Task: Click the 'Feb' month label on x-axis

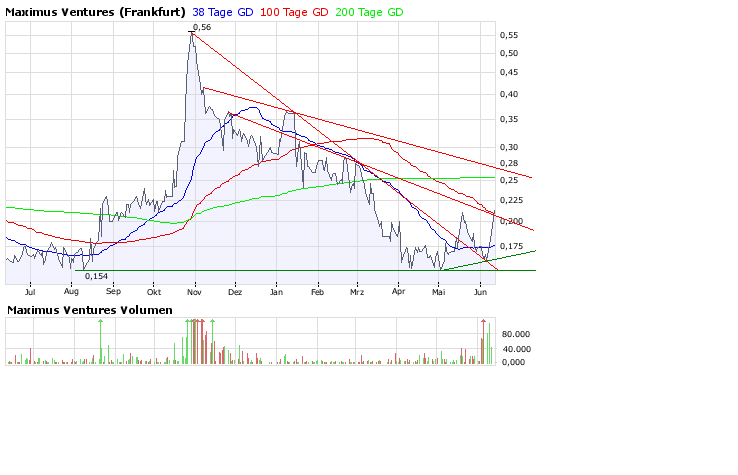Action: 317,292
